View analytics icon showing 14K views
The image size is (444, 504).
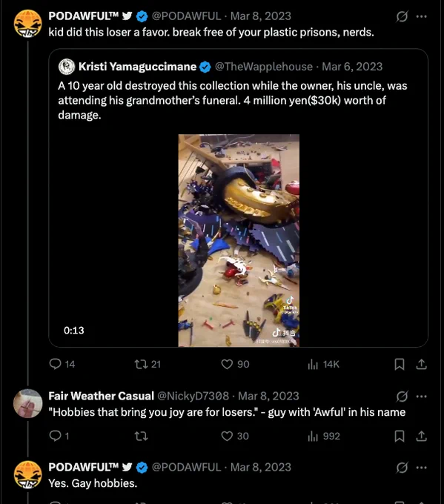[x=313, y=364]
